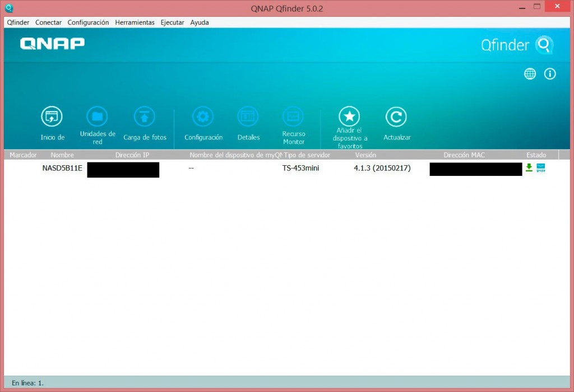The height and width of the screenshot is (392, 574).
Task: Click the Qfinder magnifier logo icon
Action: coord(544,45)
